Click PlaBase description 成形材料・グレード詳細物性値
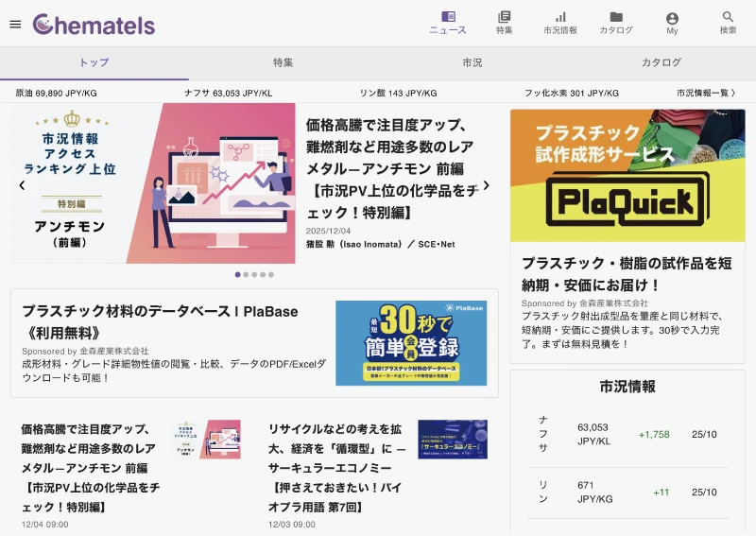The height and width of the screenshot is (536, 756). [174, 371]
